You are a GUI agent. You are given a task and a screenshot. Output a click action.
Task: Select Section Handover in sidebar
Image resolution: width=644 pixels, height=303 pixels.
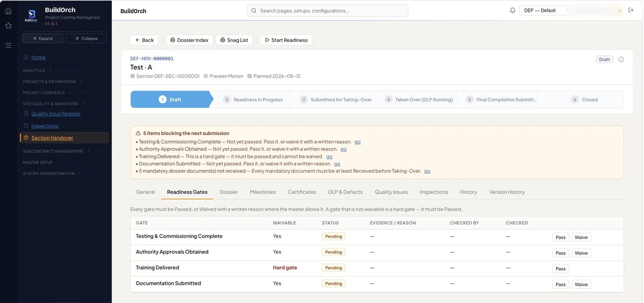(x=64, y=138)
